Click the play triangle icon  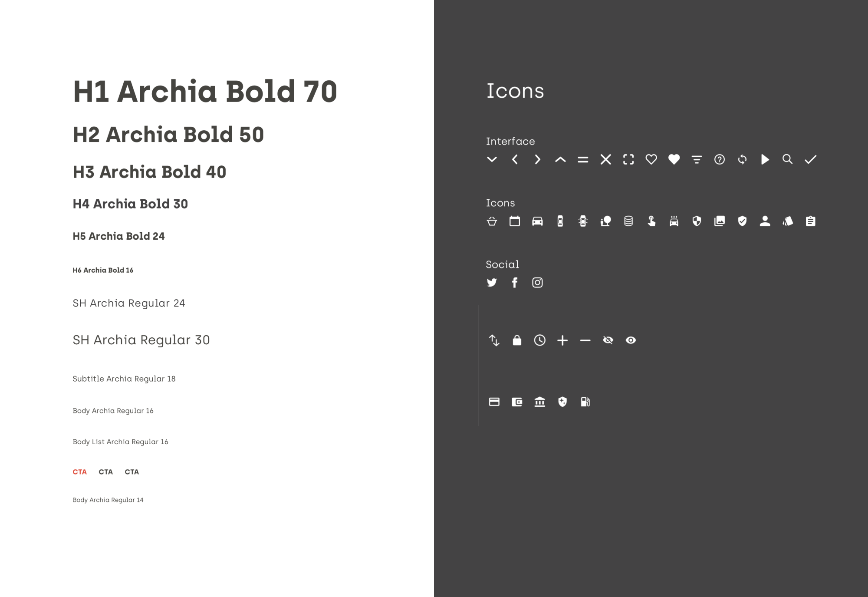click(x=765, y=159)
